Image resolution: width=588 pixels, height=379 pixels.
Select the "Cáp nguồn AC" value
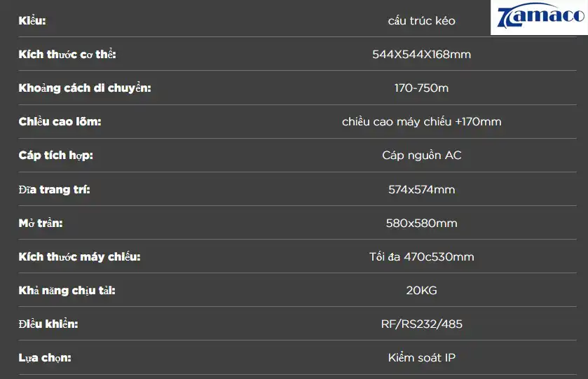click(x=421, y=156)
